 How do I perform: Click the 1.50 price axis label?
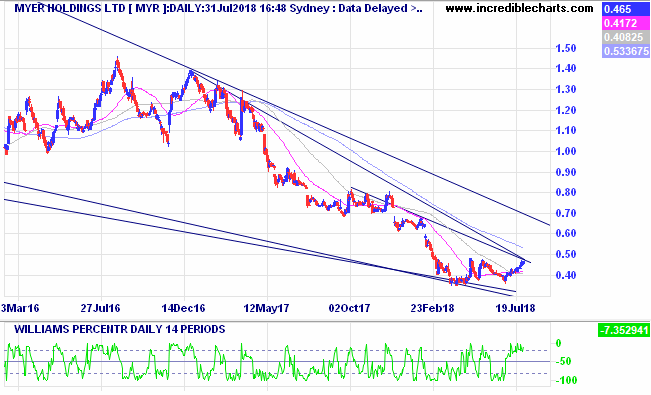(x=566, y=48)
